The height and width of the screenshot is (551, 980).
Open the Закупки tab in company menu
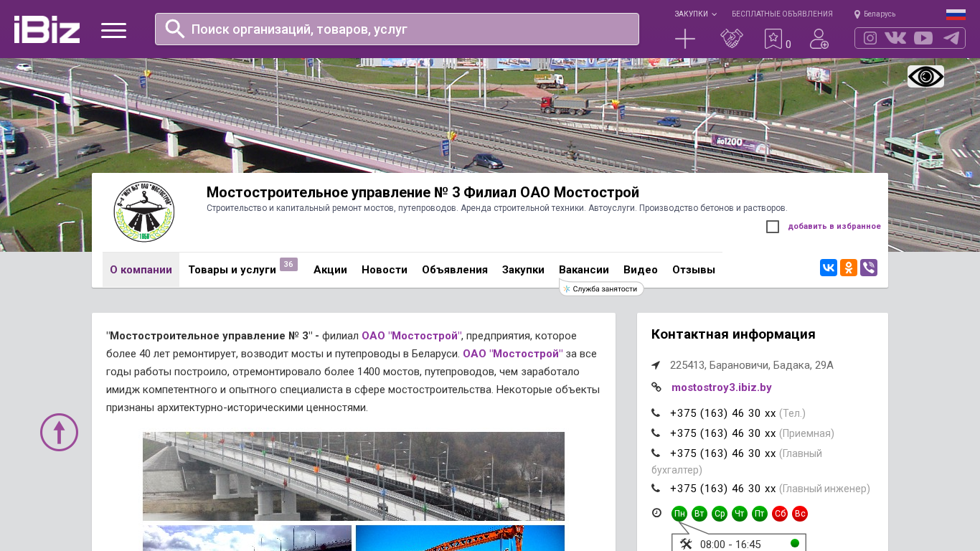pos(523,270)
